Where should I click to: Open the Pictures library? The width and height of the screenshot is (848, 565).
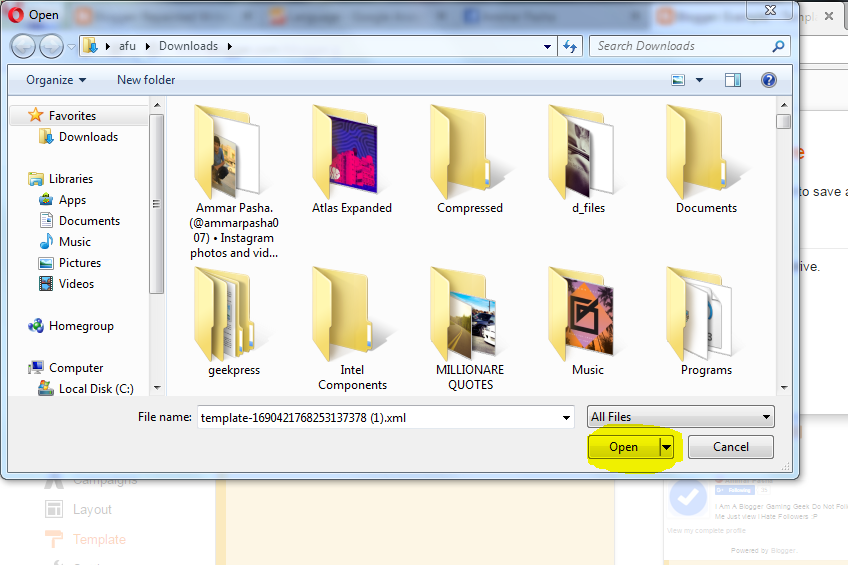[80, 263]
